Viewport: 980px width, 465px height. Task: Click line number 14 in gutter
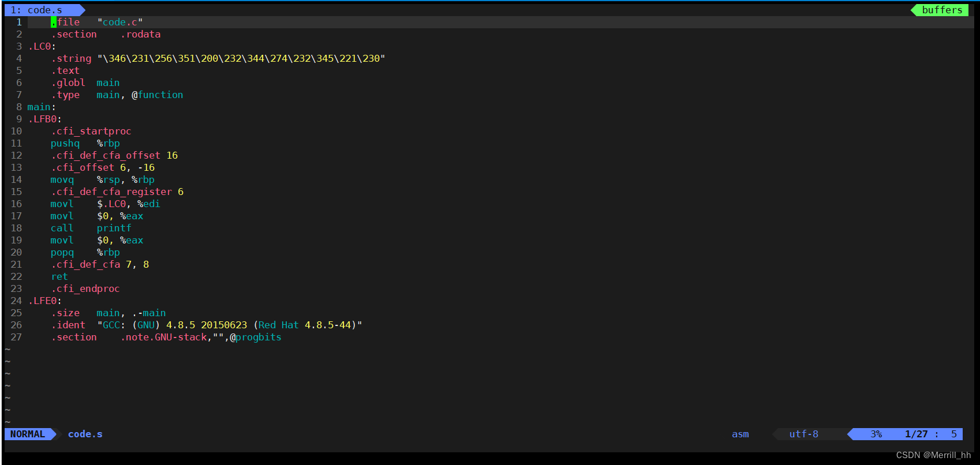click(16, 179)
